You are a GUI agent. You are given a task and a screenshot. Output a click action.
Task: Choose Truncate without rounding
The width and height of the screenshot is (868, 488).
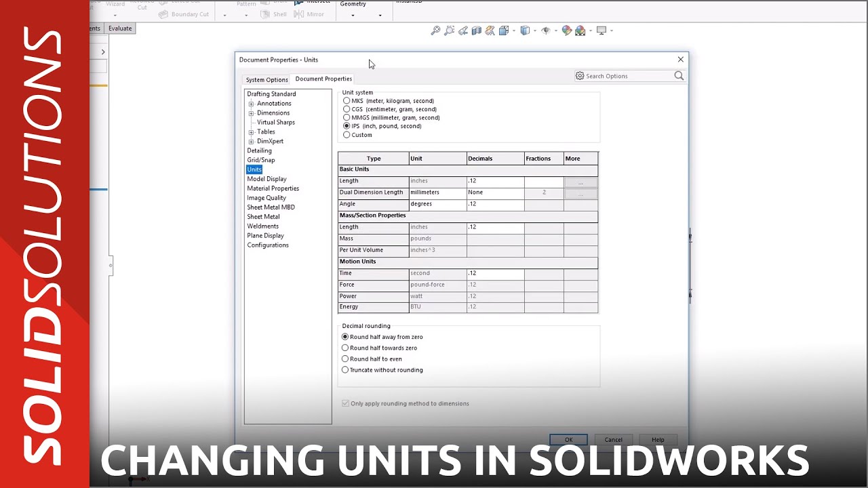coord(345,370)
